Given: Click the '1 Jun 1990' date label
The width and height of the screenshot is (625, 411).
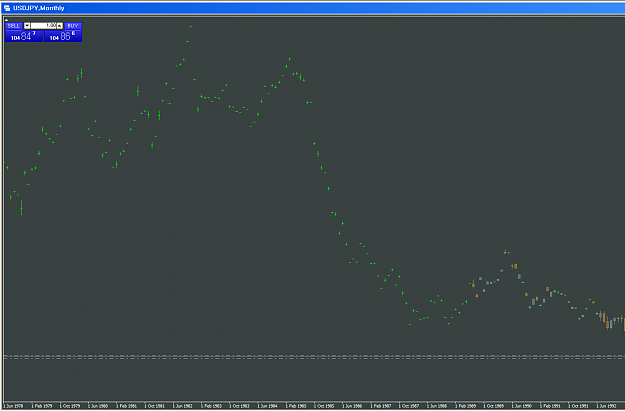Looking at the screenshot, I should (522, 406).
